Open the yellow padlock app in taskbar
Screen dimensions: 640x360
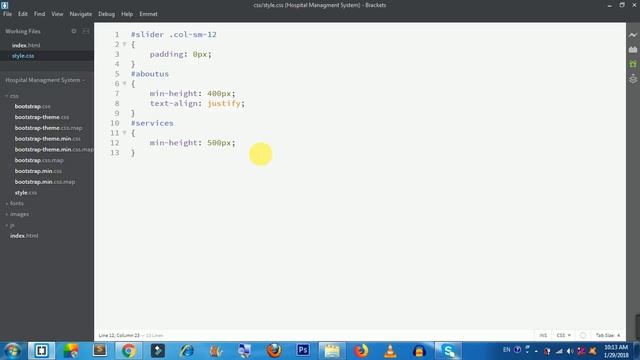click(x=419, y=351)
